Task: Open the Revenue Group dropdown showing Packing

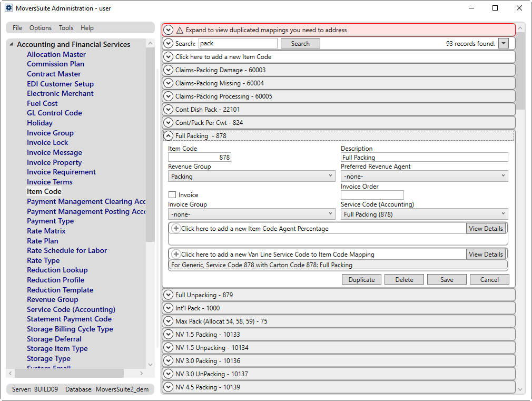Action: (331, 175)
